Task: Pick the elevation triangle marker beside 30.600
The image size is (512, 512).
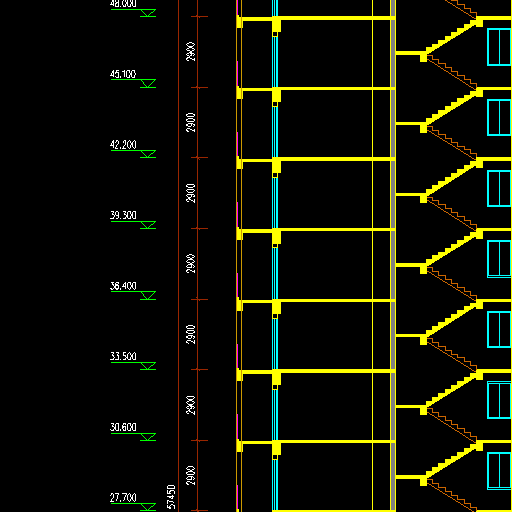Action: [148, 437]
